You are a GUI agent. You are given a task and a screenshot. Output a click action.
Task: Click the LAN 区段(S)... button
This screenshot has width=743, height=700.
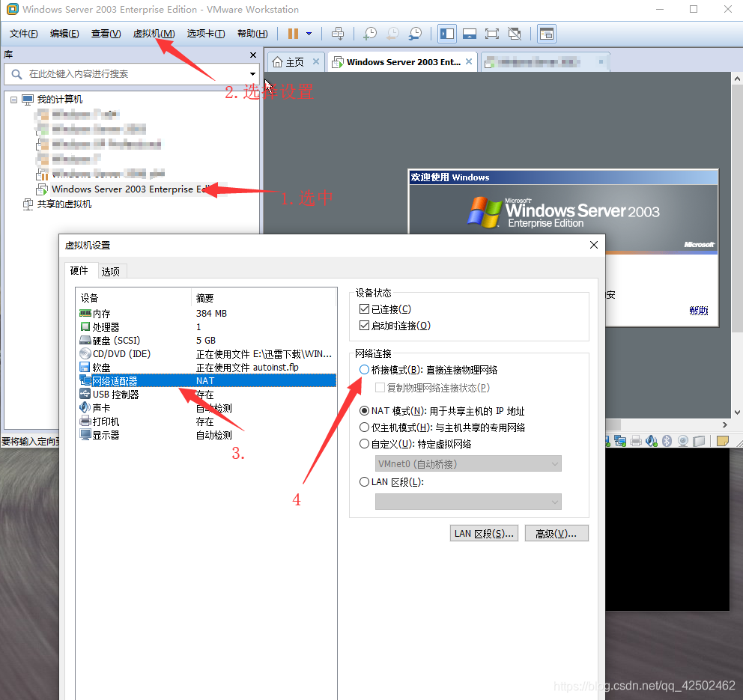[x=484, y=534]
